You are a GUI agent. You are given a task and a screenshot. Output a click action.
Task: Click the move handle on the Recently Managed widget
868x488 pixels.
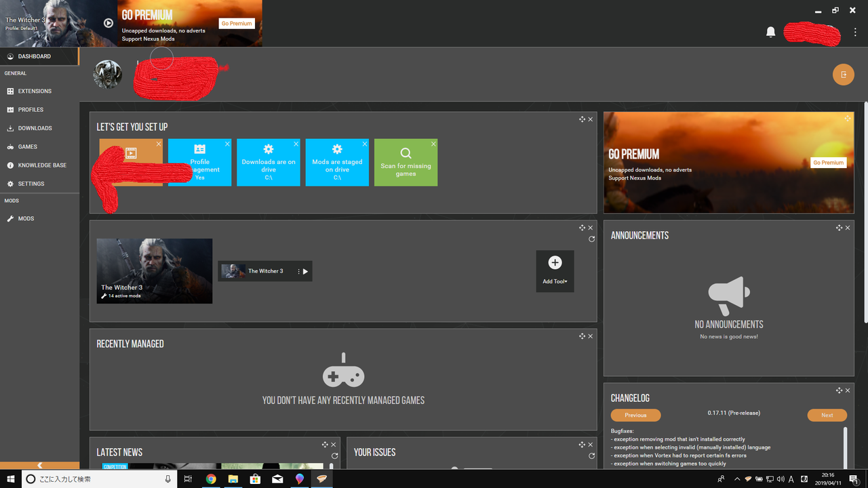pos(582,336)
